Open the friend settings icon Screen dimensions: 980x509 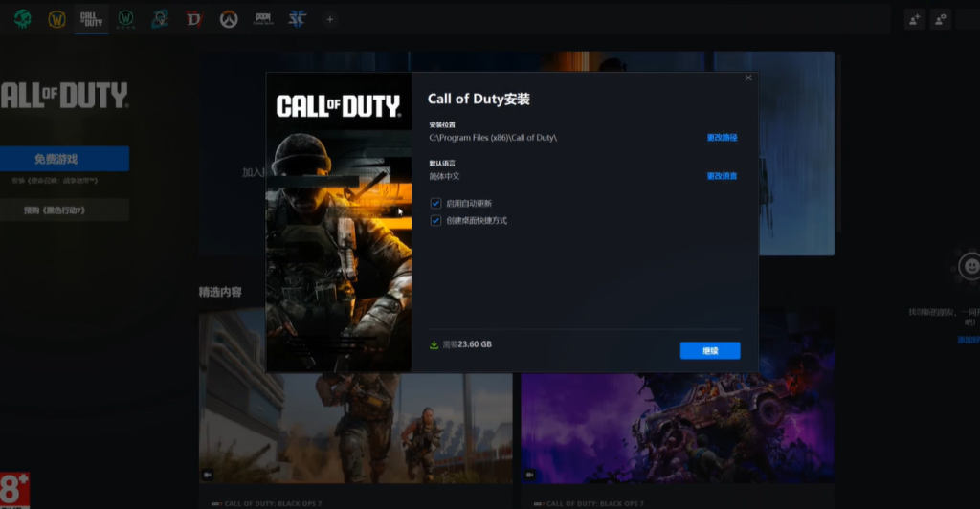pos(941,19)
